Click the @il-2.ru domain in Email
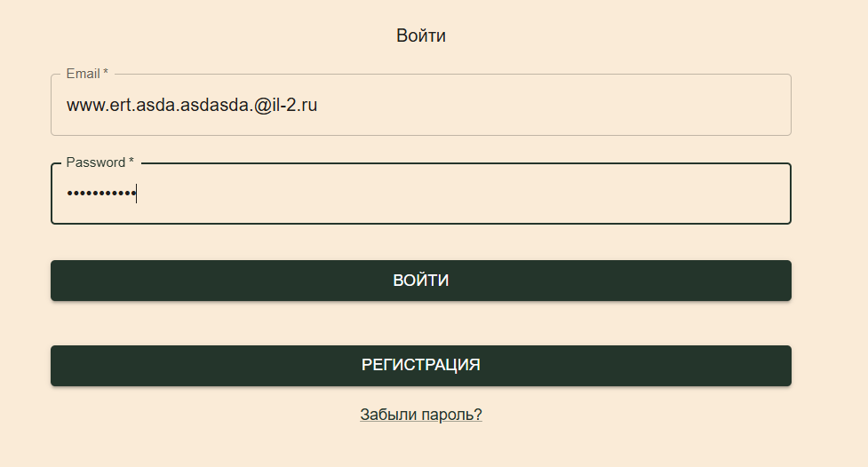 coord(289,106)
